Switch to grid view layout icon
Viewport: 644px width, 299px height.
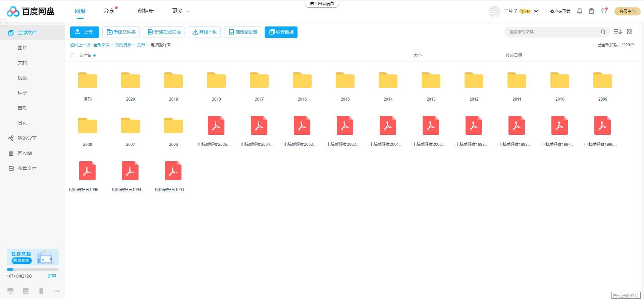pos(630,32)
